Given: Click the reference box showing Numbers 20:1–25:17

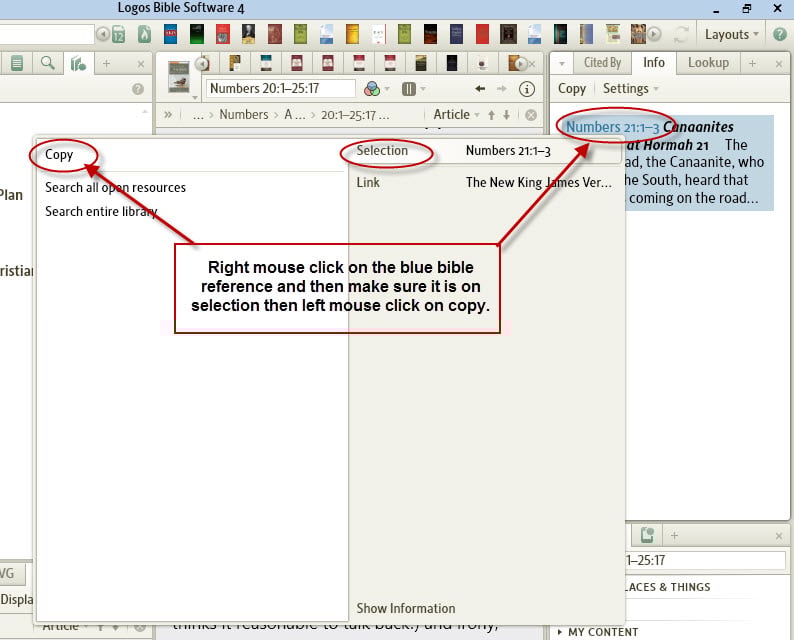Looking at the screenshot, I should pos(281,89).
